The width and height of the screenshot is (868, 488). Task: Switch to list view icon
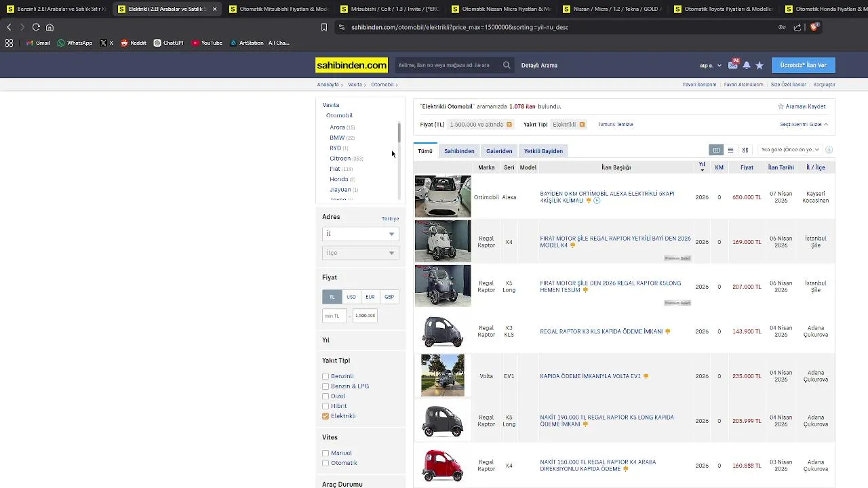pyautogui.click(x=730, y=150)
